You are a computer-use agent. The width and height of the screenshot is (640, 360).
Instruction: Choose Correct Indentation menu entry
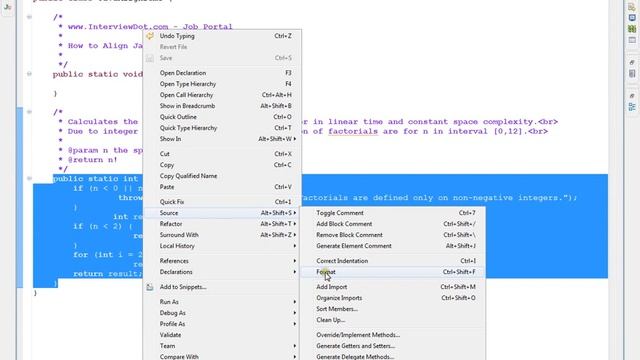pos(393,261)
